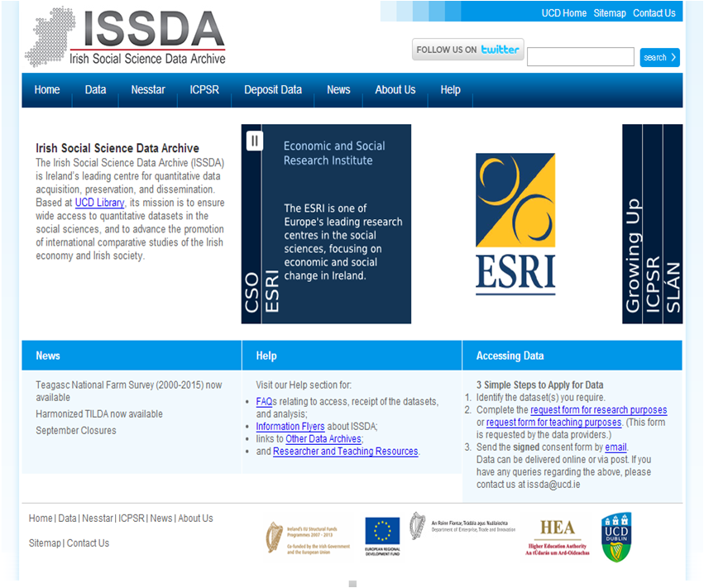Viewport: 704px width, 588px height.
Task: Click the ISSDA logo
Action: (125, 36)
